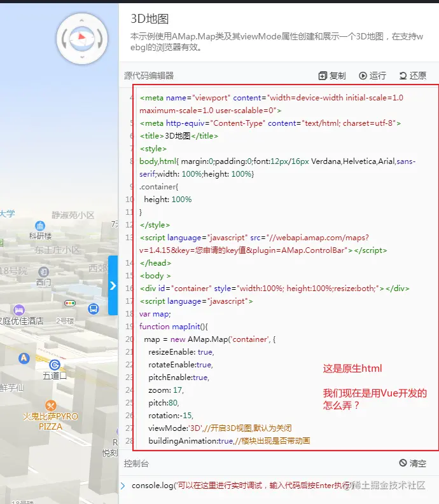The width and height of the screenshot is (439, 504).
Task: Clear the console with 清空
Action: (412, 463)
